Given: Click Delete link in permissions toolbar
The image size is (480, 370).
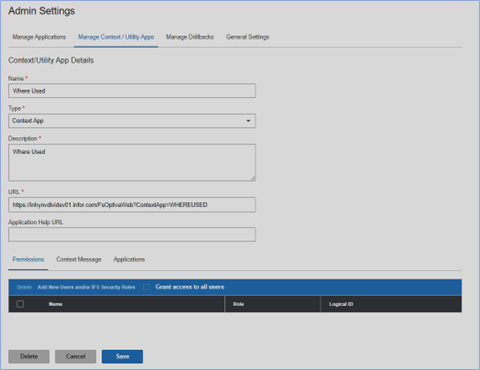Looking at the screenshot, I should [x=24, y=287].
